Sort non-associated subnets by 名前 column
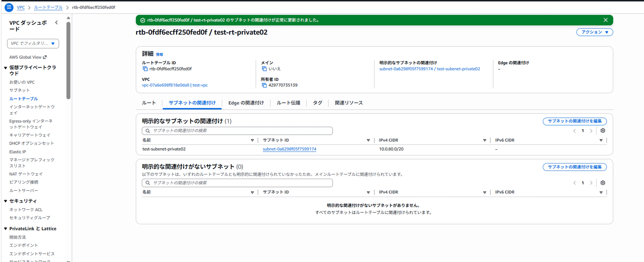644x262 pixels. click(x=252, y=192)
